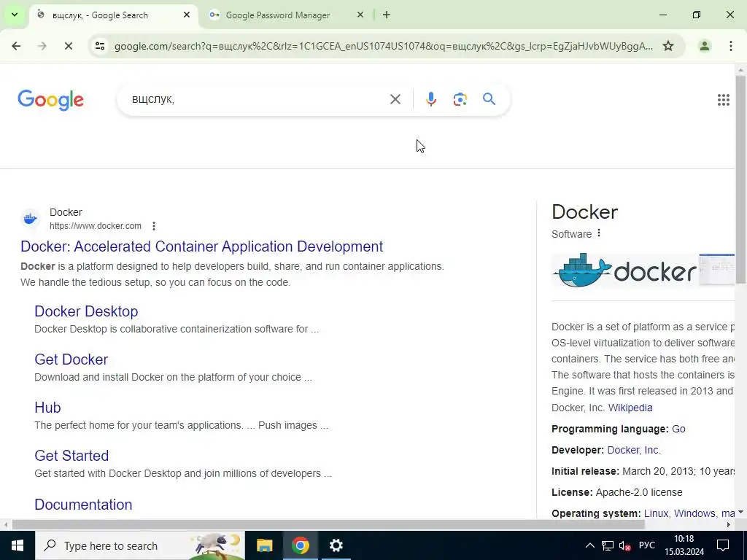Open the Hub sitelink

point(47,407)
